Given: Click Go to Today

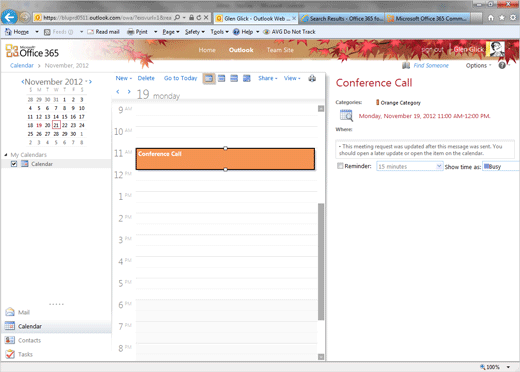Looking at the screenshot, I should click(180, 78).
